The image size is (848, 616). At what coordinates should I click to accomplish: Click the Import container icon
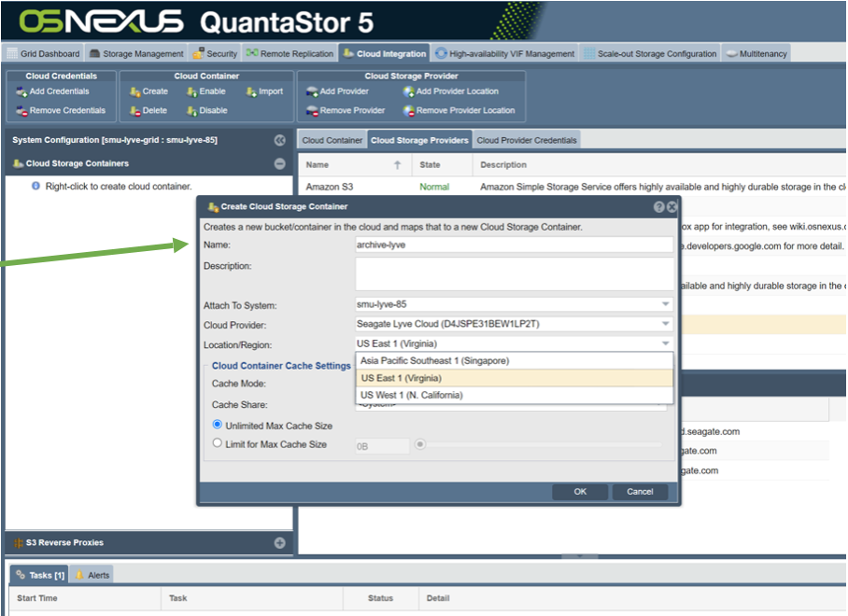click(x=251, y=91)
